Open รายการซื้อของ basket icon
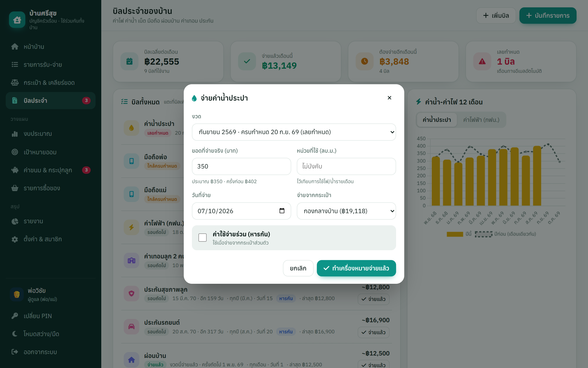 [15, 188]
